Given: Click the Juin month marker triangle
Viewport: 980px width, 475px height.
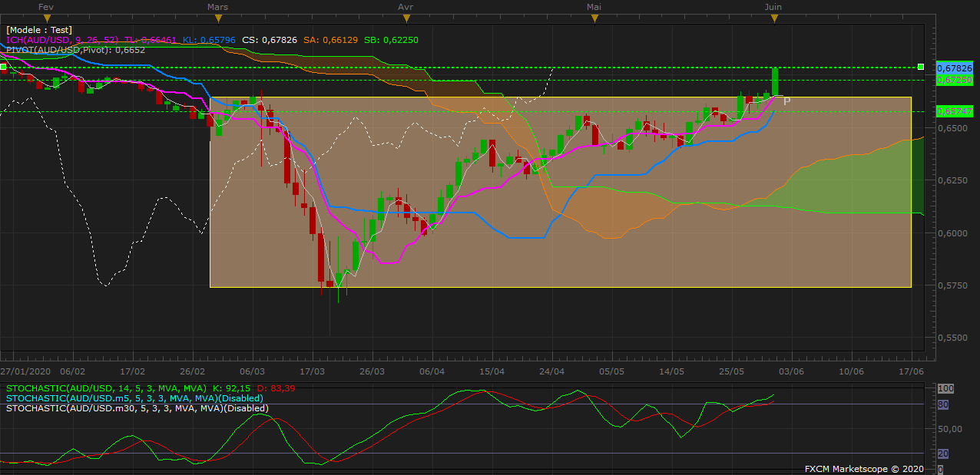Looking at the screenshot, I should [x=773, y=17].
